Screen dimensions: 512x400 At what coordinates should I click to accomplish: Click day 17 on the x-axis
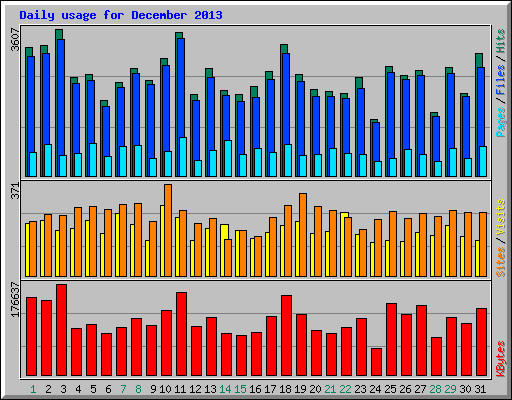[270, 389]
